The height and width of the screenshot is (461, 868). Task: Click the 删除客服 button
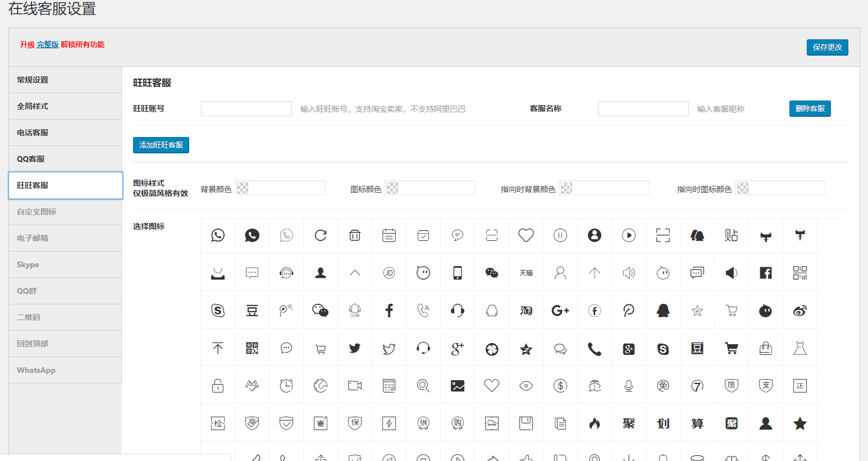(x=810, y=108)
